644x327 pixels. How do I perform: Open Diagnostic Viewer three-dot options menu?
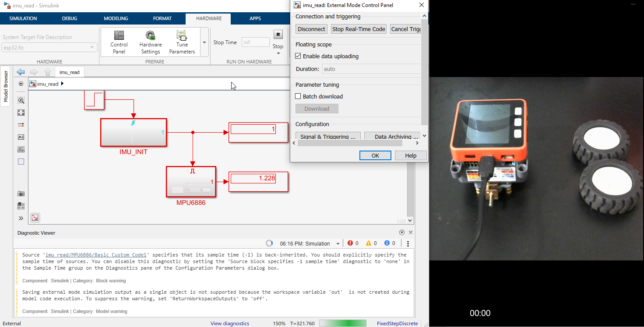[408, 244]
